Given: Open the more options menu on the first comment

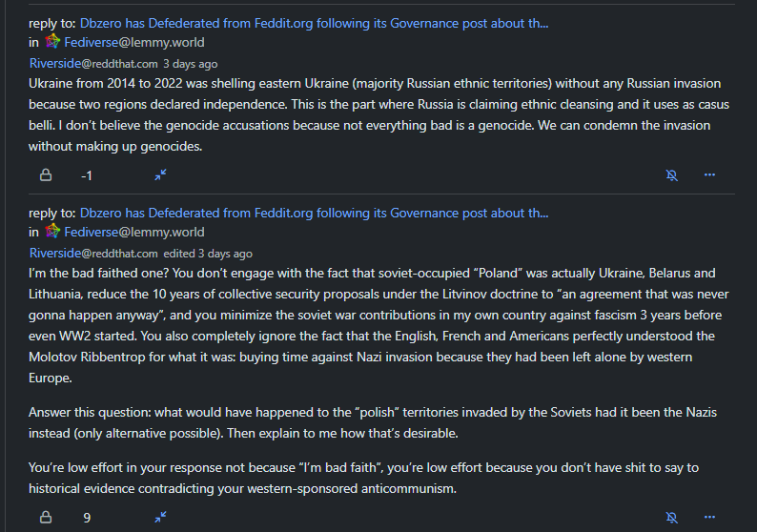Looking at the screenshot, I should tap(709, 175).
